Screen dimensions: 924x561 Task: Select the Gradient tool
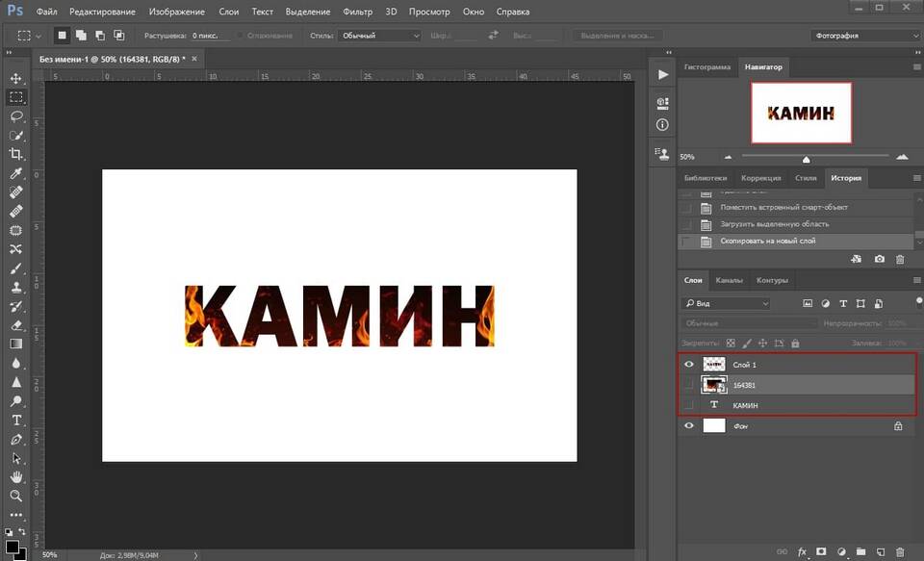point(16,344)
